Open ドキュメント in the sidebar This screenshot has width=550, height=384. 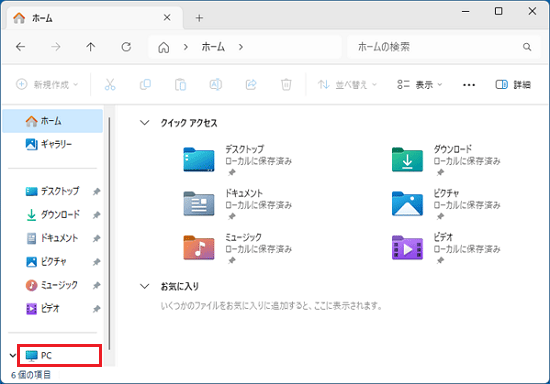click(x=52, y=238)
